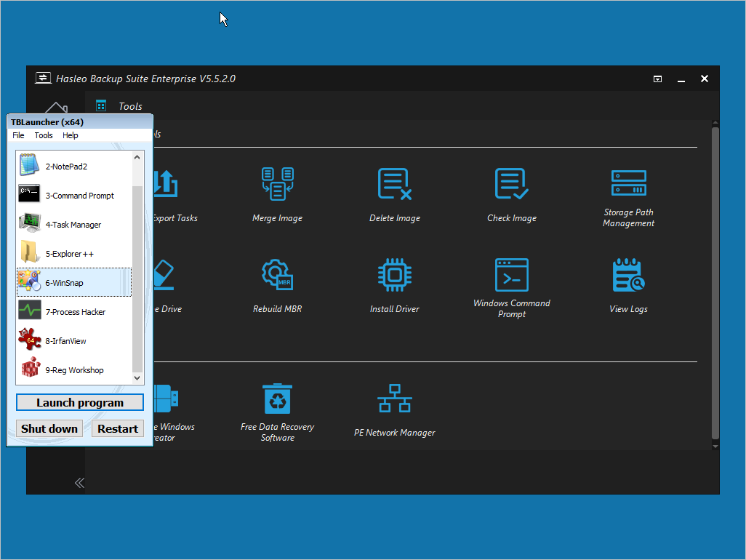Click the Restart button
Image resolution: width=746 pixels, height=560 pixels.
tap(118, 428)
